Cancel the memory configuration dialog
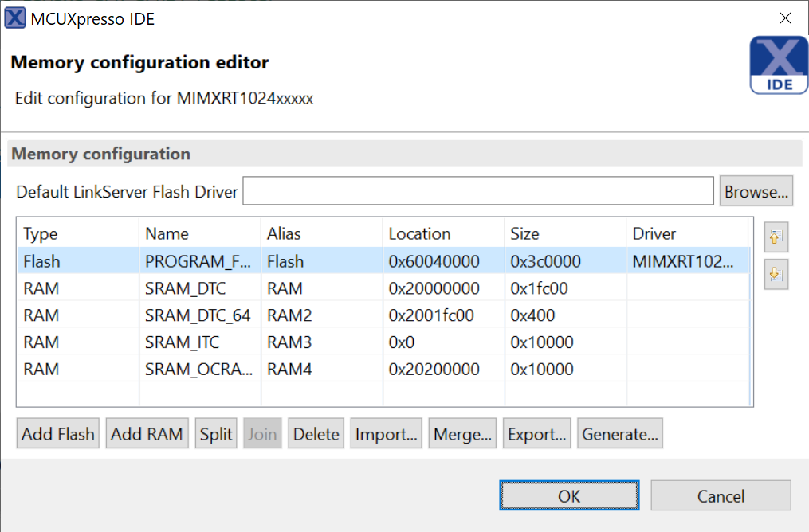The width and height of the screenshot is (809, 532). [721, 496]
